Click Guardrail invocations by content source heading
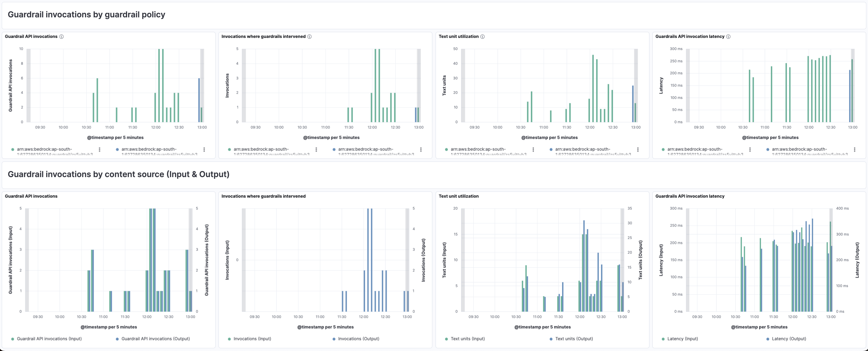 [x=118, y=174]
